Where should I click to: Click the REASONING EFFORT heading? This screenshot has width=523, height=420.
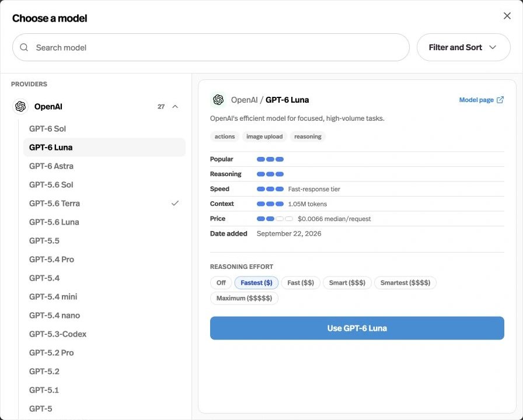pyautogui.click(x=242, y=267)
